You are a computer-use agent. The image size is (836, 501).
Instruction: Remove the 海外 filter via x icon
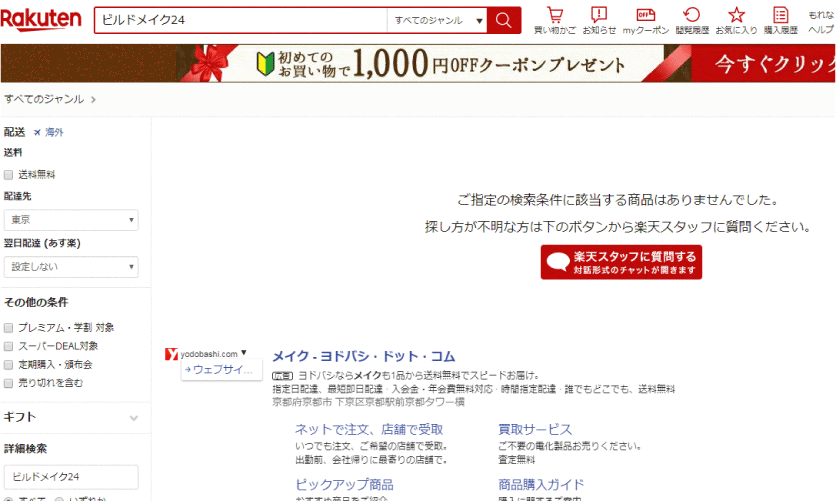pyautogui.click(x=37, y=133)
